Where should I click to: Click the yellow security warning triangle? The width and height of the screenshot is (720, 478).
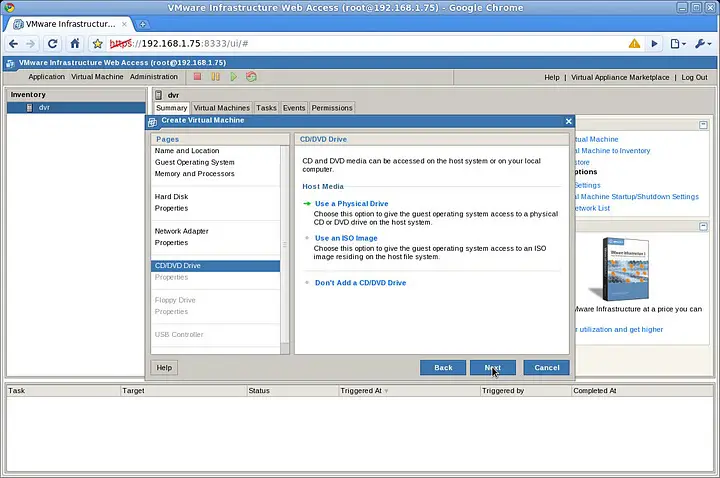pyautogui.click(x=634, y=44)
